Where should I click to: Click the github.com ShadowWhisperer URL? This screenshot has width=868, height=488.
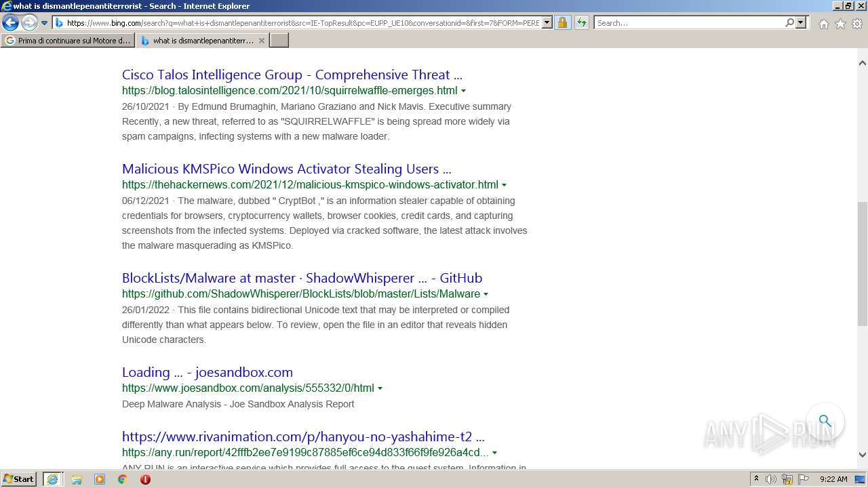point(301,294)
